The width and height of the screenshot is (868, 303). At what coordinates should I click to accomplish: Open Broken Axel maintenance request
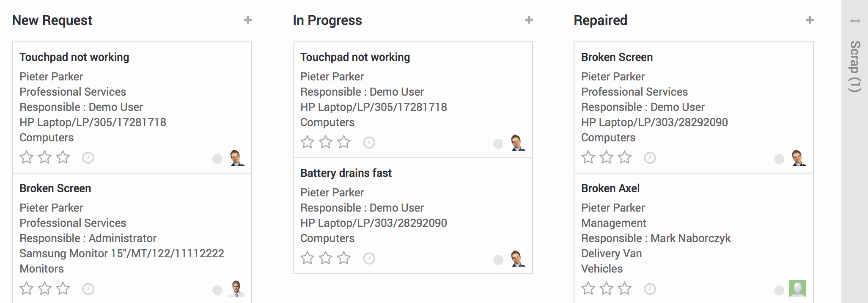[610, 188]
